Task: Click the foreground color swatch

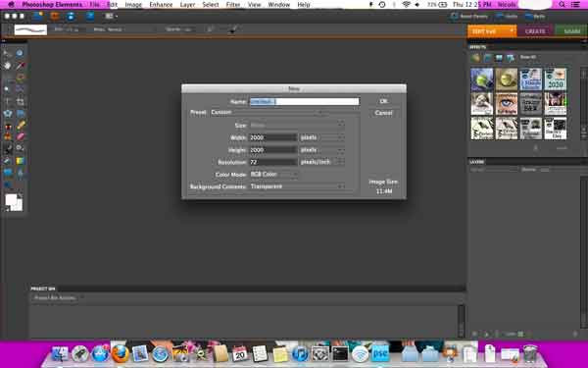Action: click(x=11, y=200)
